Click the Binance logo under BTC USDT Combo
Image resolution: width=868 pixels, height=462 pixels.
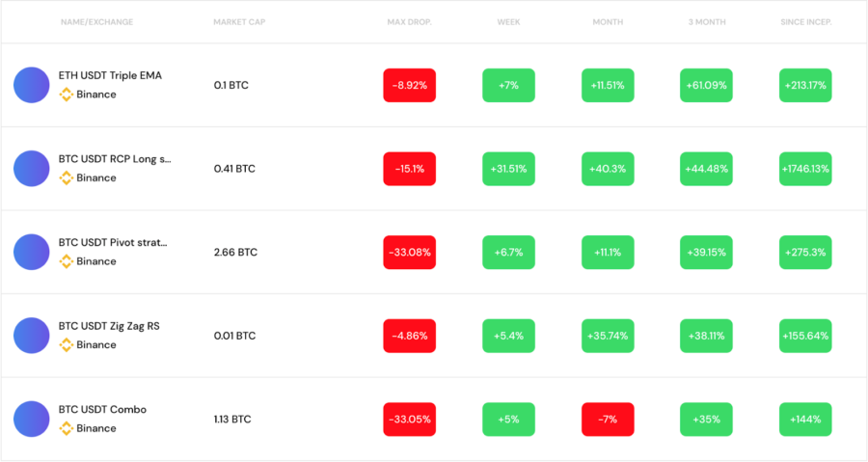(x=67, y=428)
